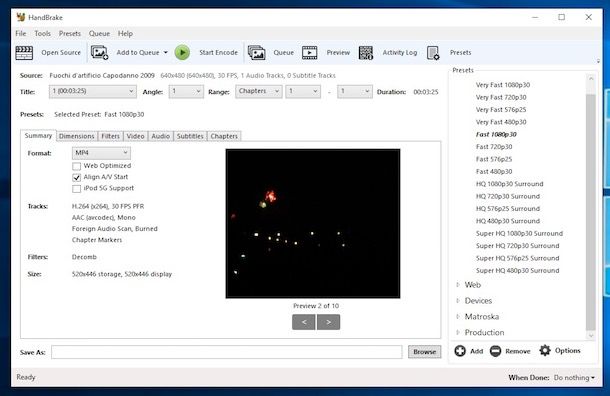The width and height of the screenshot is (610, 396).
Task: Select the HQ 1080p30 Surround preset
Action: coord(510,184)
